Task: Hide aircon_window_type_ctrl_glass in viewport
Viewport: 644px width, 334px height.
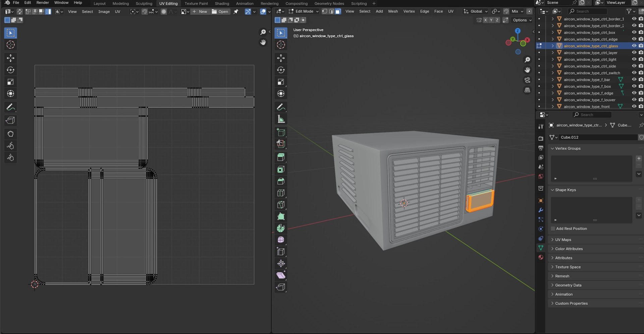Action: [634, 46]
